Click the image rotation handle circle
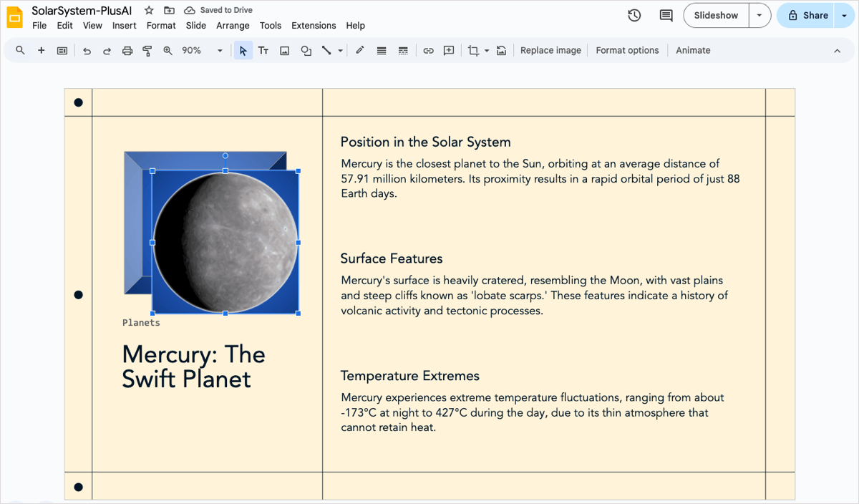Screen dimensions: 859x504 [x=225, y=155]
